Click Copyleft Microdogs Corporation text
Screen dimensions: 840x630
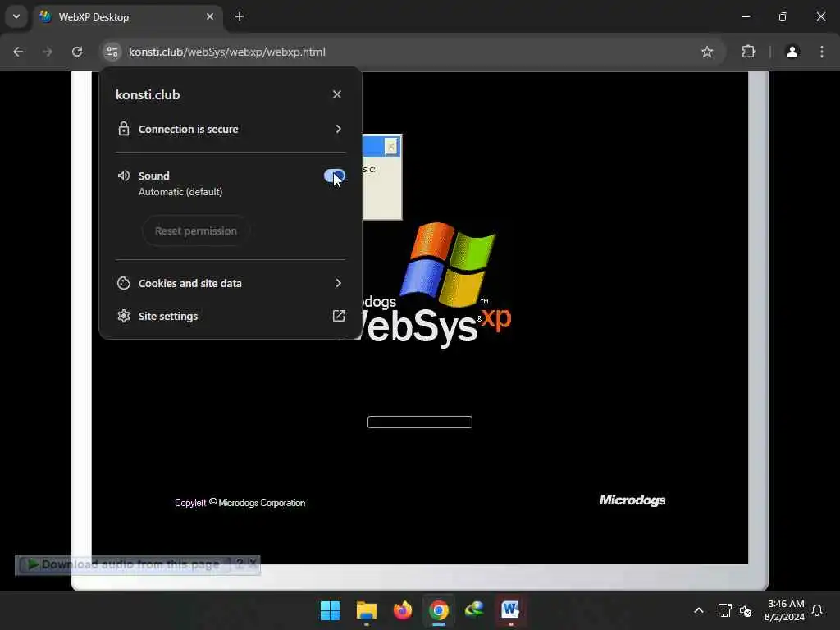pos(240,503)
